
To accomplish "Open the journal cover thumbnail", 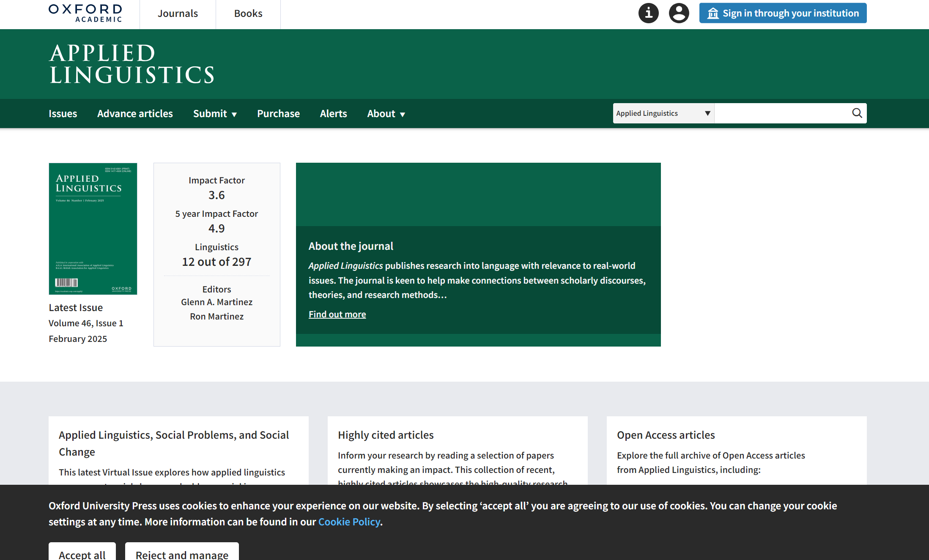I will [x=93, y=229].
